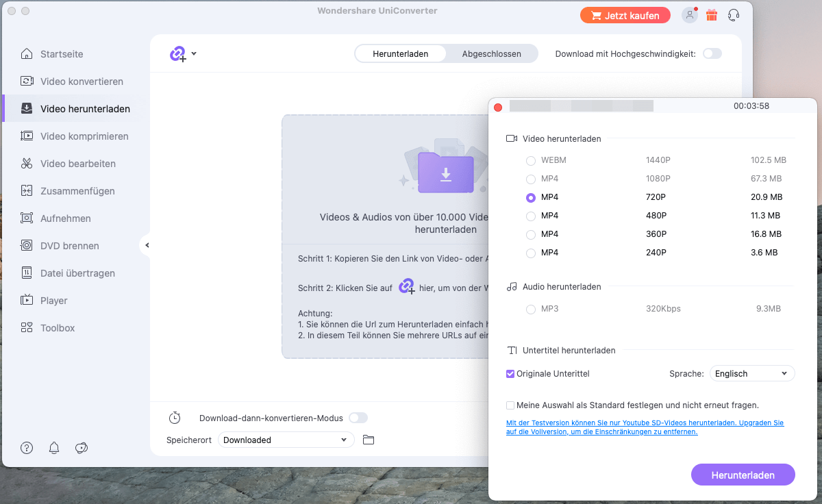
Task: Open the Speicherort Downloaded dropdown
Action: point(286,440)
